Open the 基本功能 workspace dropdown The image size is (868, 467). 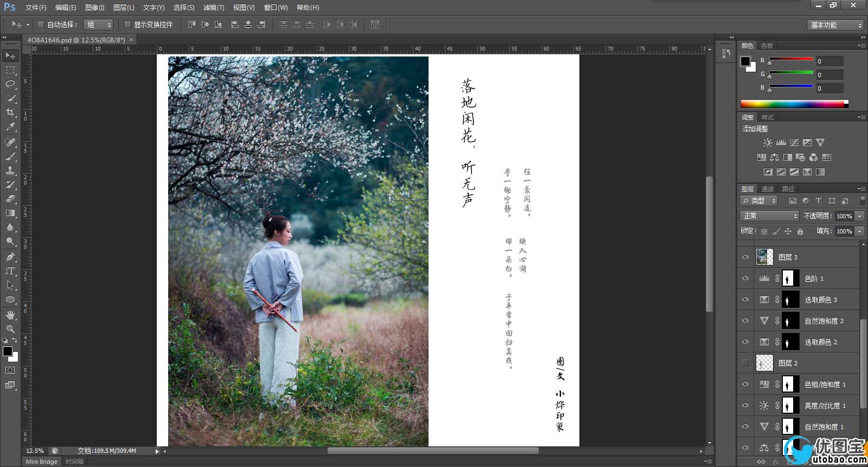834,25
